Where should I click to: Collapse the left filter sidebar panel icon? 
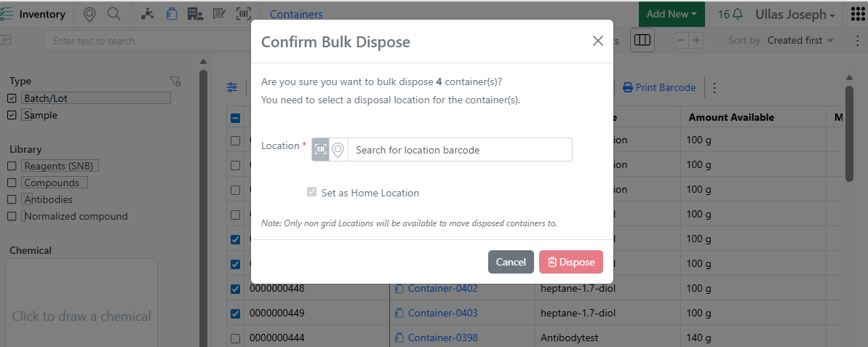[x=6, y=40]
